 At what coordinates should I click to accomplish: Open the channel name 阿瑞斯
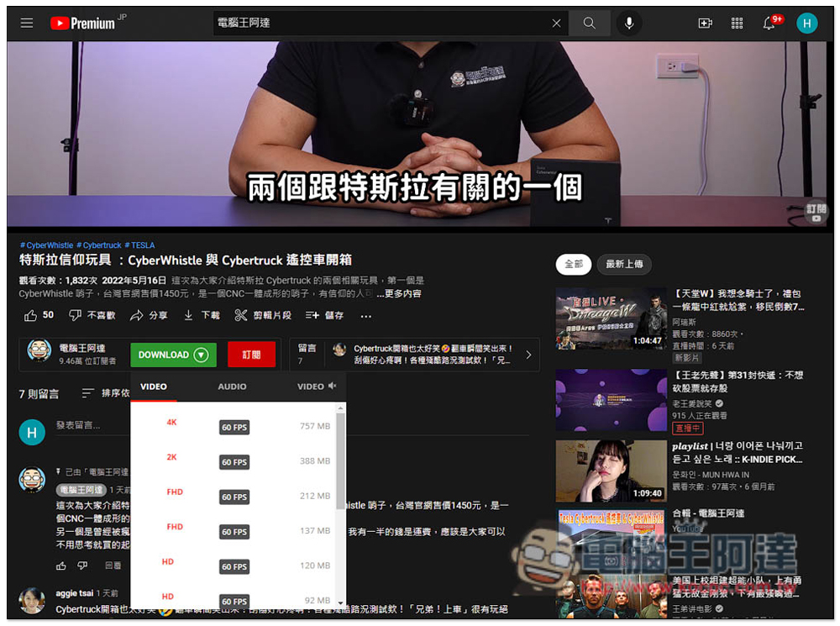(x=684, y=322)
